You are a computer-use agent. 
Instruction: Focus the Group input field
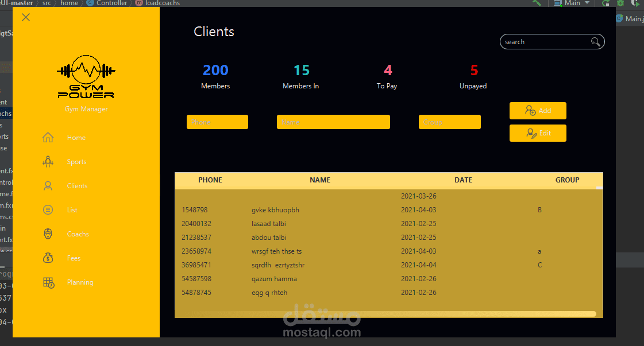tap(450, 122)
